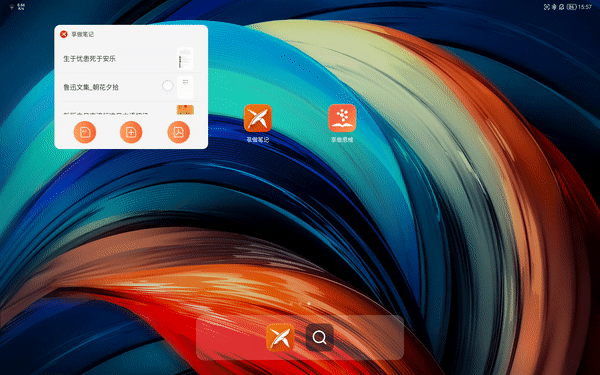Create a new note from the widget
Image resolution: width=600 pixels, height=375 pixels.
(85, 132)
